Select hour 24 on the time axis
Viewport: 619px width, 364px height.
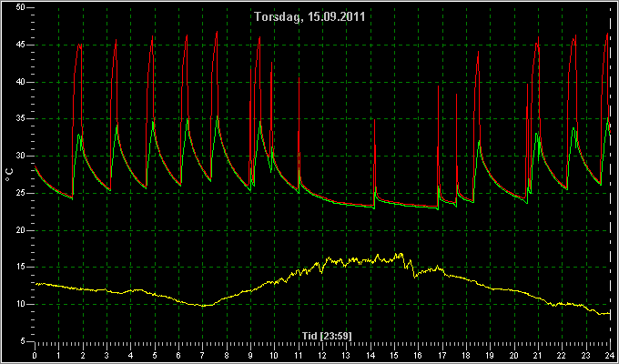click(x=610, y=355)
